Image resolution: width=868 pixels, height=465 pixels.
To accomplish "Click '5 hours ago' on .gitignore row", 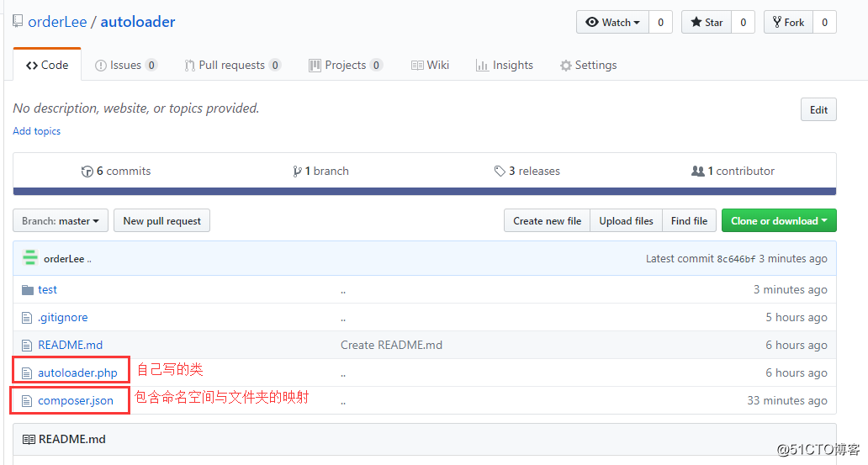I will tap(797, 317).
